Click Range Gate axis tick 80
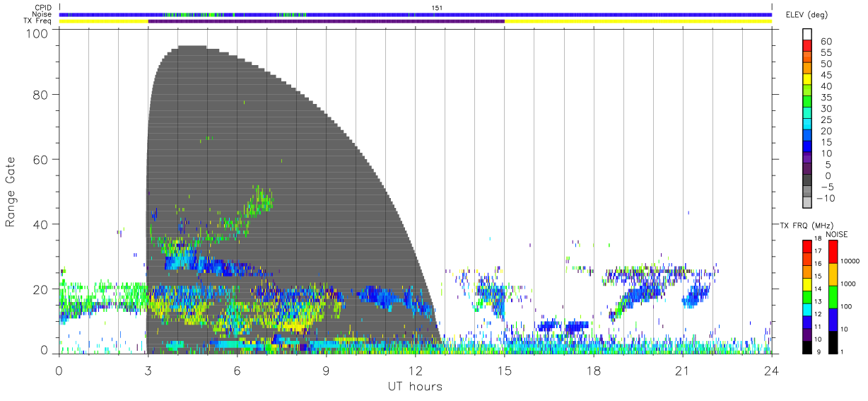The image size is (868, 401). point(40,95)
